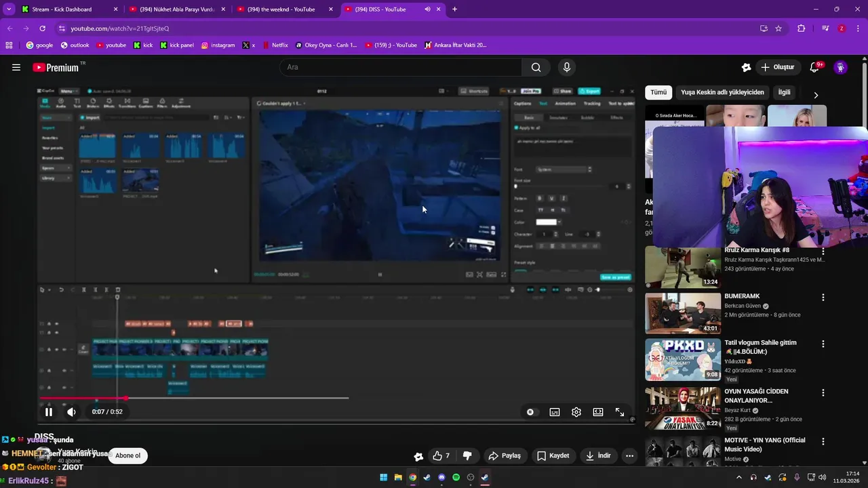Open Chrome apps grid in bookmarks bar
Image resolution: width=868 pixels, height=488 pixels.
[x=9, y=45]
